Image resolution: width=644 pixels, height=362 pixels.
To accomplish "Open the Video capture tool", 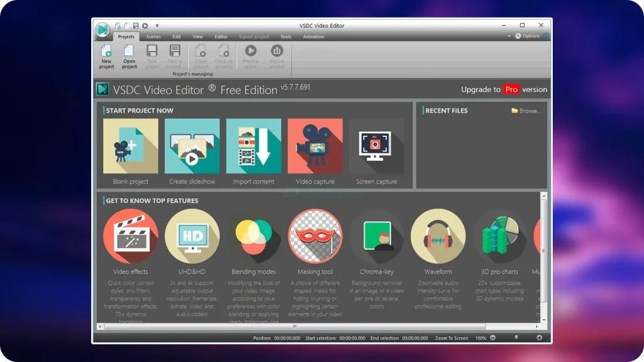I will click(x=315, y=146).
